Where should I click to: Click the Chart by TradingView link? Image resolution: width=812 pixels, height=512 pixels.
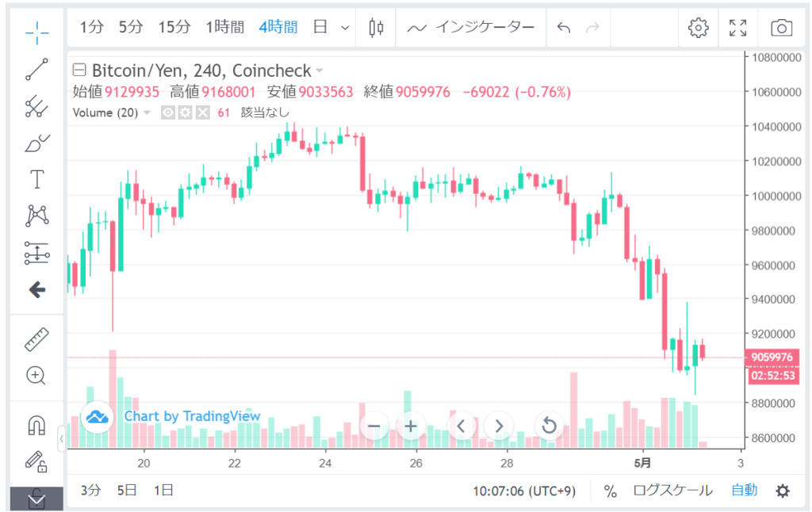[192, 416]
